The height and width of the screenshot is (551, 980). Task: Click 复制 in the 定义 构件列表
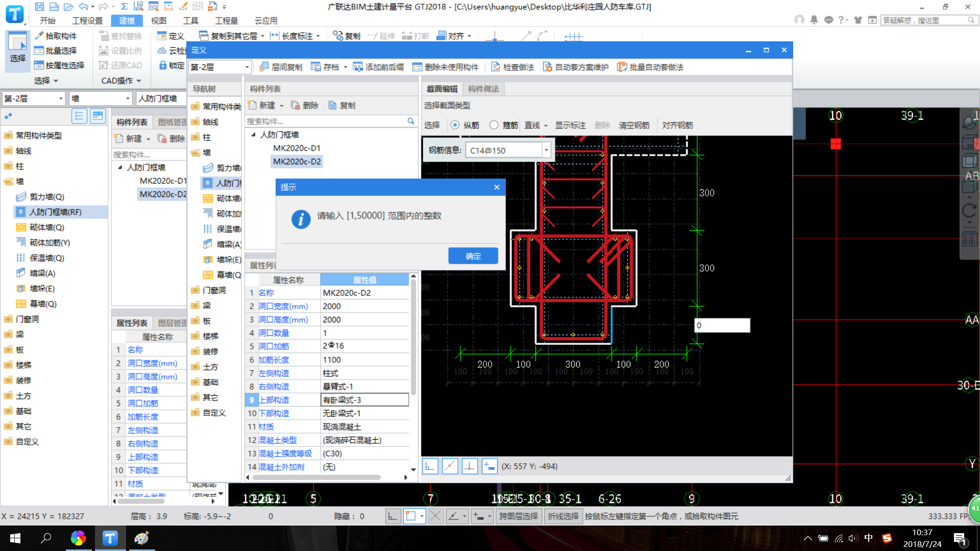click(x=342, y=106)
